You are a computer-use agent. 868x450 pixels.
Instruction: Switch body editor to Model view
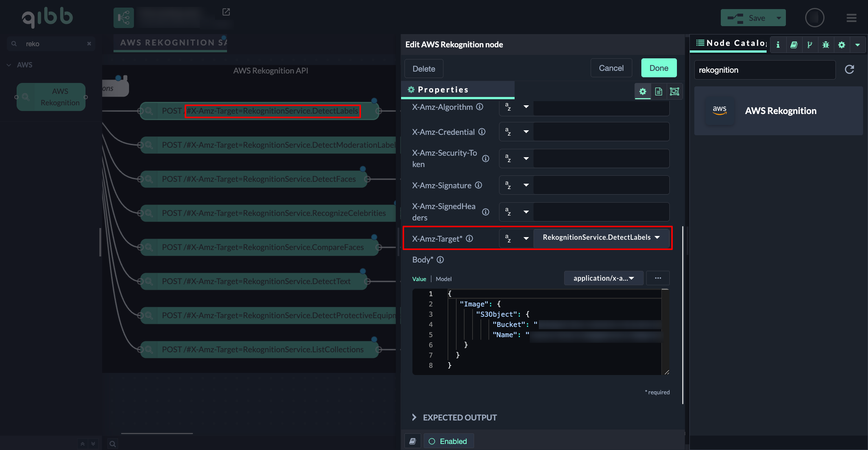(x=443, y=279)
